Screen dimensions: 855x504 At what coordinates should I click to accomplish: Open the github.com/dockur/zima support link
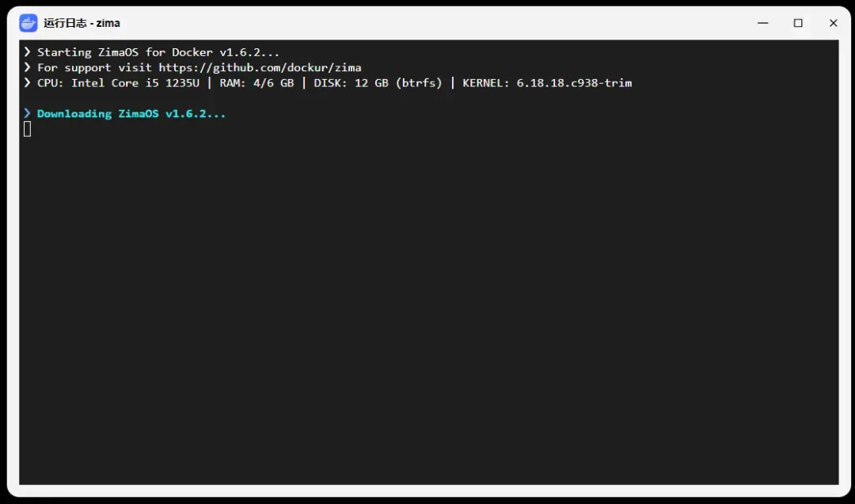260,67
